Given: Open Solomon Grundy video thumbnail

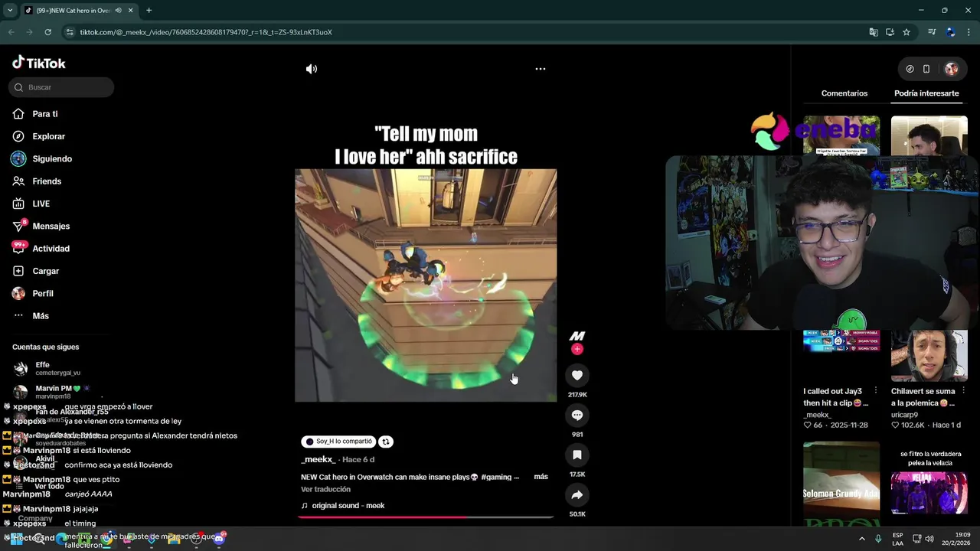Looking at the screenshot, I should [841, 484].
